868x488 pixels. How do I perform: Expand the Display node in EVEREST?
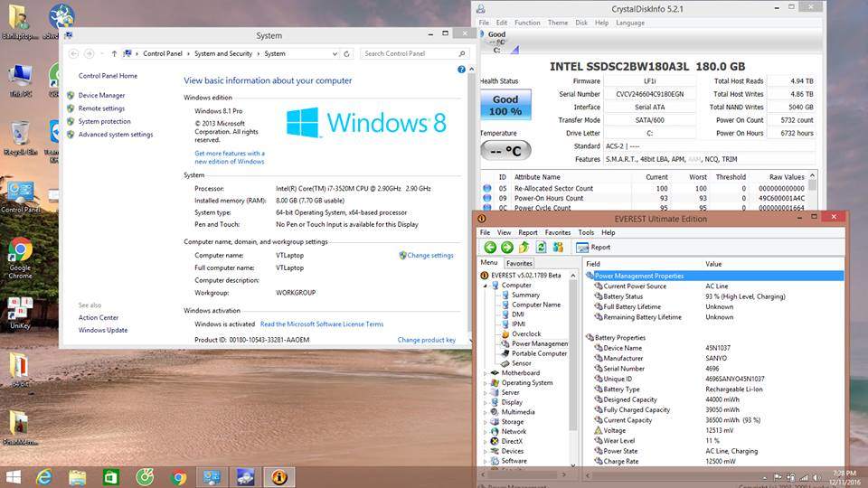tap(486, 403)
